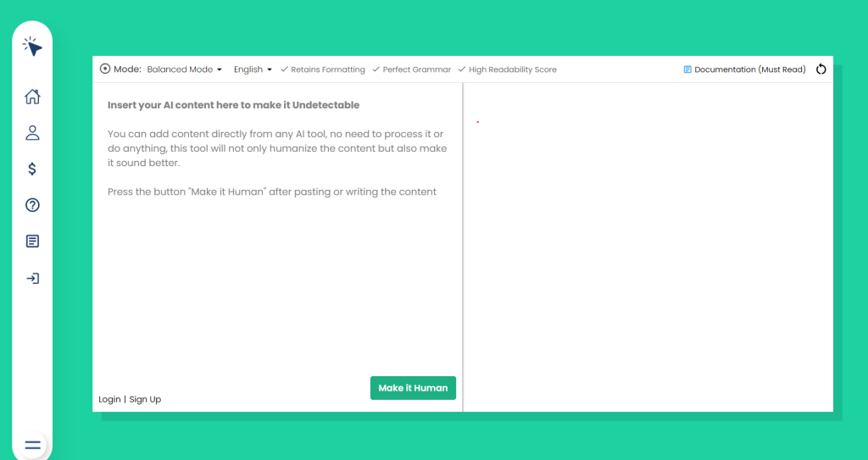Click the Mode target icon
This screenshot has width=868, height=460.
coord(104,69)
